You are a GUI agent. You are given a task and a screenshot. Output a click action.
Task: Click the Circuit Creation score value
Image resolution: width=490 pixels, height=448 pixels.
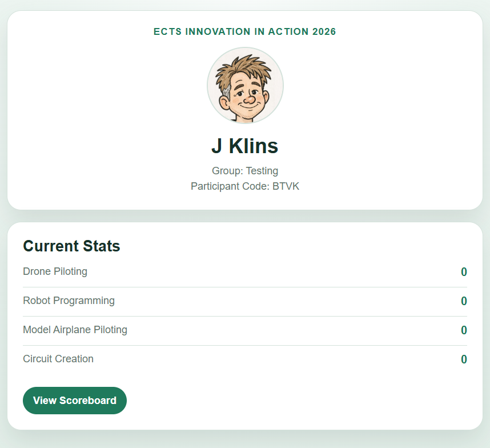464,359
